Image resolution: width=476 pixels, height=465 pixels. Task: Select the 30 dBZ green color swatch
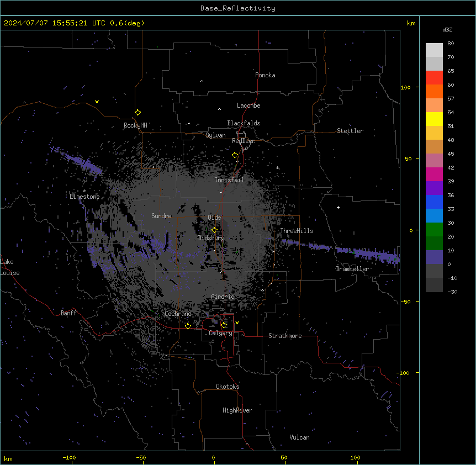coord(434,229)
